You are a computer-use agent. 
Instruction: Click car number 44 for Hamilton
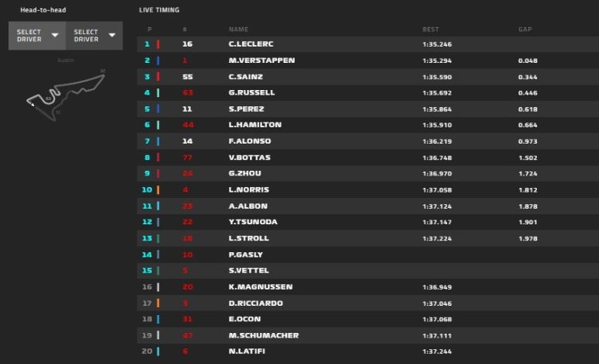(188, 125)
